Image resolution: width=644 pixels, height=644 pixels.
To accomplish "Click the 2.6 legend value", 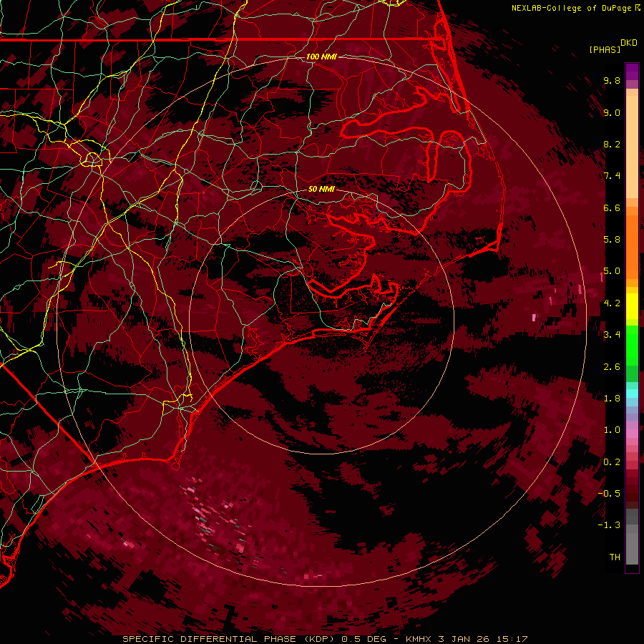I will click(x=612, y=367).
